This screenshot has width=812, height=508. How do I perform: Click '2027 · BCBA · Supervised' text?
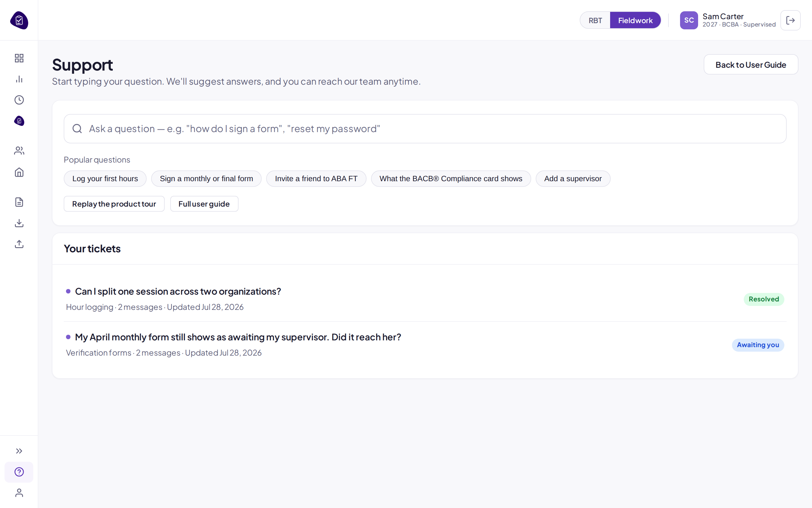click(x=739, y=25)
